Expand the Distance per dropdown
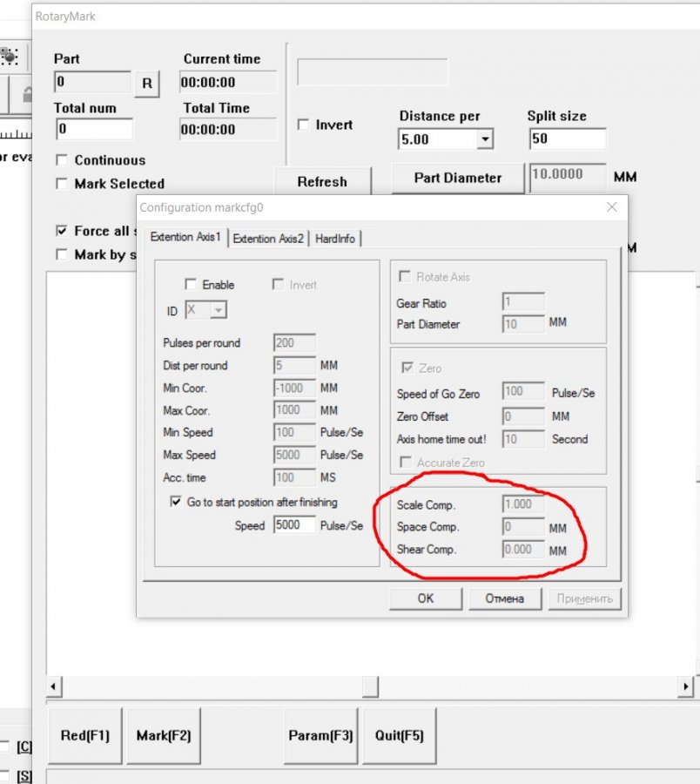This screenshot has height=784, width=700. click(x=485, y=139)
